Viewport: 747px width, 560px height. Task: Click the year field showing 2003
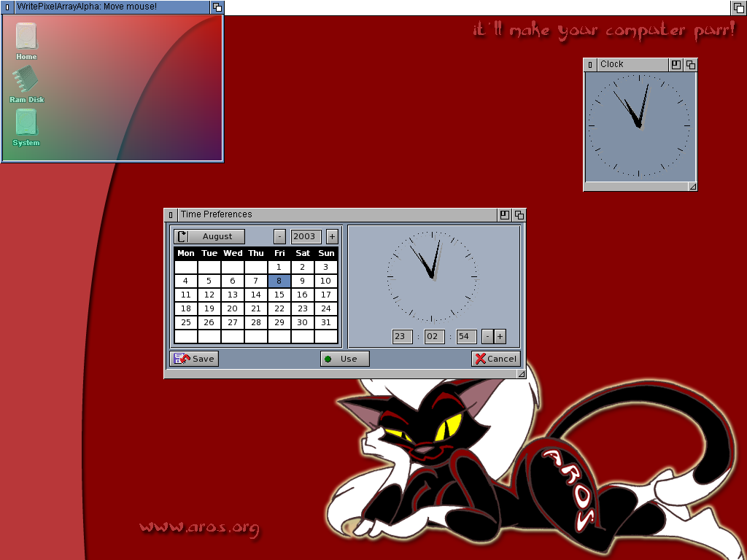pyautogui.click(x=306, y=237)
